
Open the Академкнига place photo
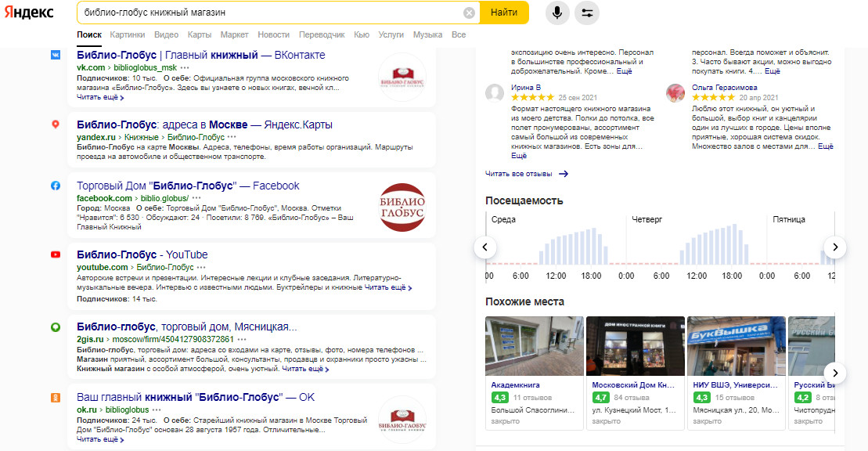coord(535,346)
